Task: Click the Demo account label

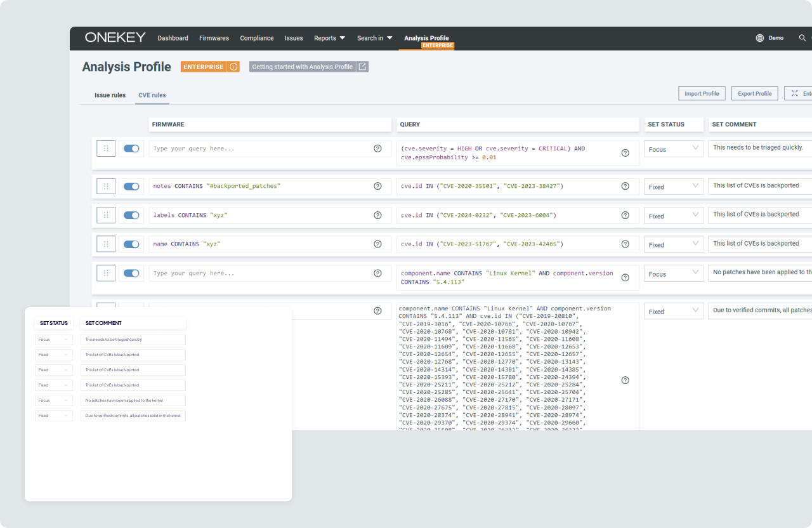Action: [x=776, y=38]
